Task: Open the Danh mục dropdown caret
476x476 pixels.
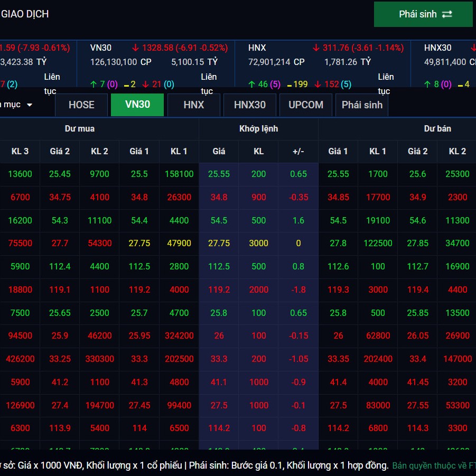Action: 30,105
